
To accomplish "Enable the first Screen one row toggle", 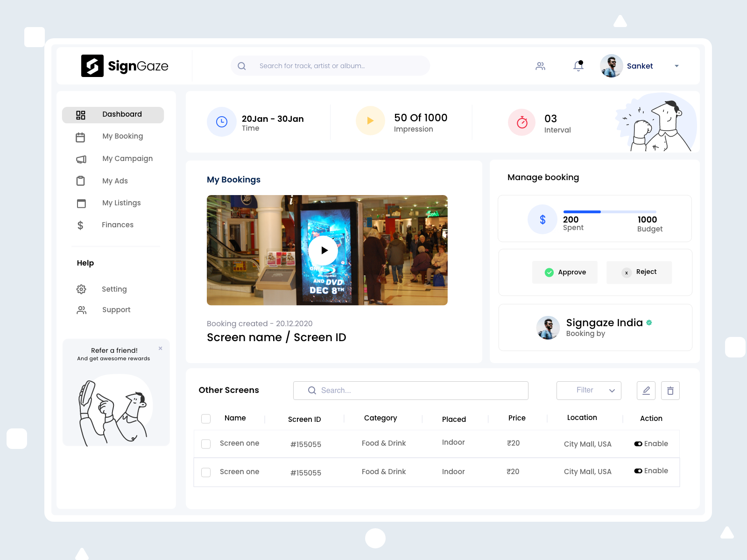I will (x=639, y=444).
